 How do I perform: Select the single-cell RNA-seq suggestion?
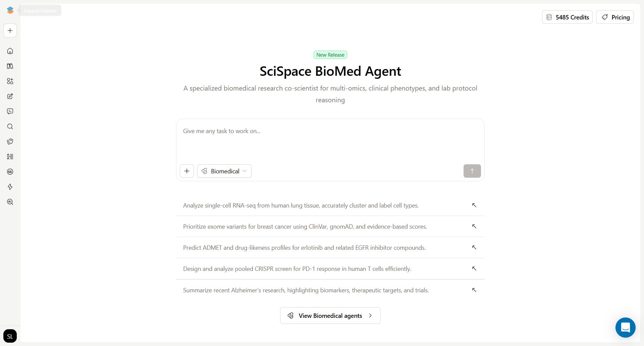301,206
